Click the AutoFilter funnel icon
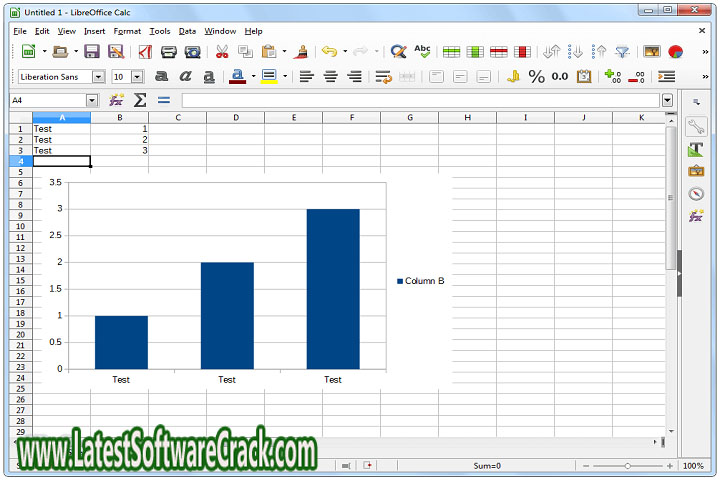Image resolution: width=720 pixels, height=480 pixels. (x=622, y=51)
